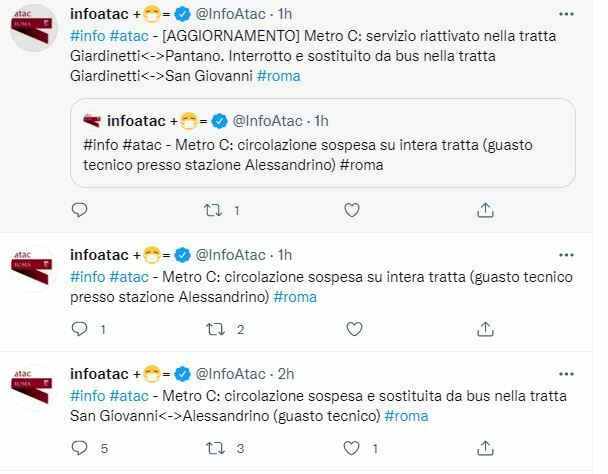
Task: Like the Alessandrino station fault tweet
Action: coord(349,328)
